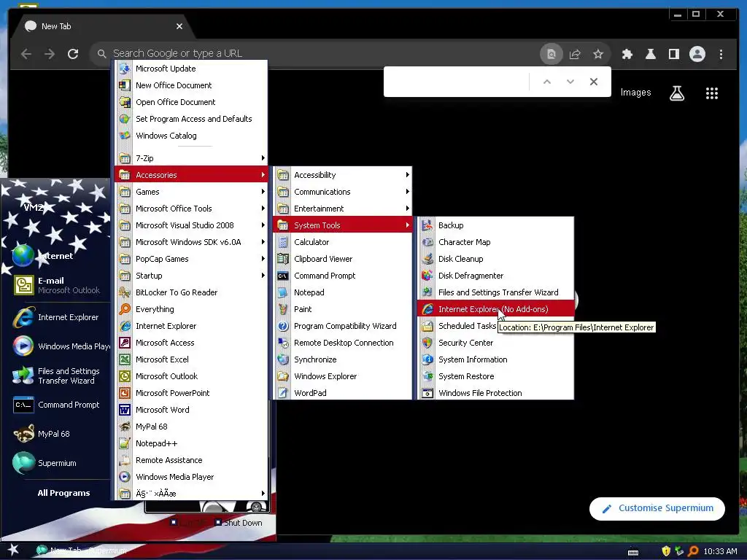
Task: Expand the Accessibility submenu
Action: click(343, 175)
